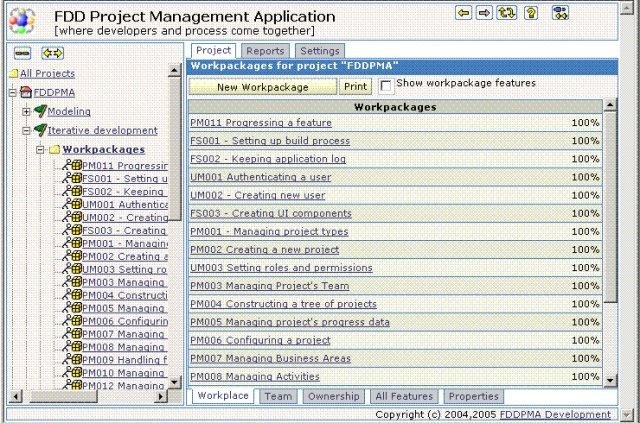The height and width of the screenshot is (423, 640).
Task: Open PM004 Constructing a tree of projects
Action: coord(283,304)
